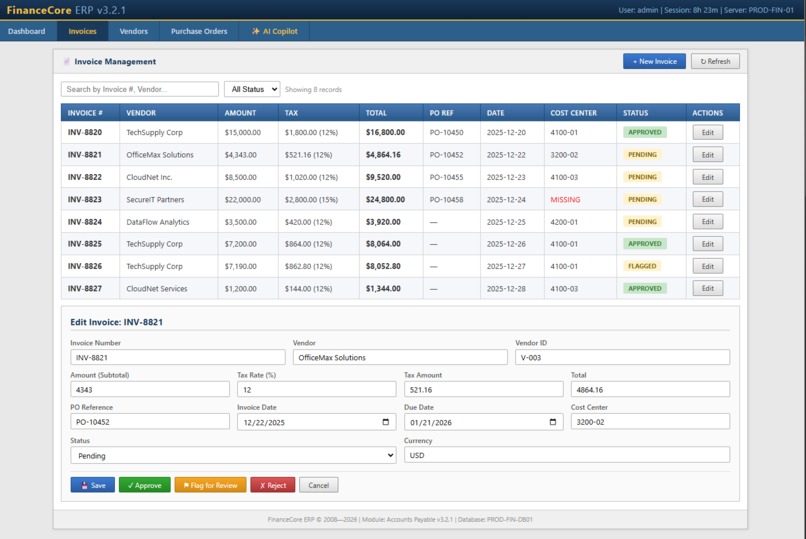Click the Currency field
This screenshot has height=539, width=806.
pyautogui.click(x=567, y=455)
